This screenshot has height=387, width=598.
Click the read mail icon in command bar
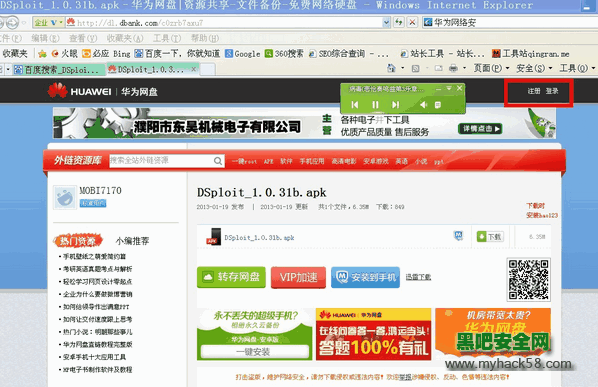click(439, 68)
